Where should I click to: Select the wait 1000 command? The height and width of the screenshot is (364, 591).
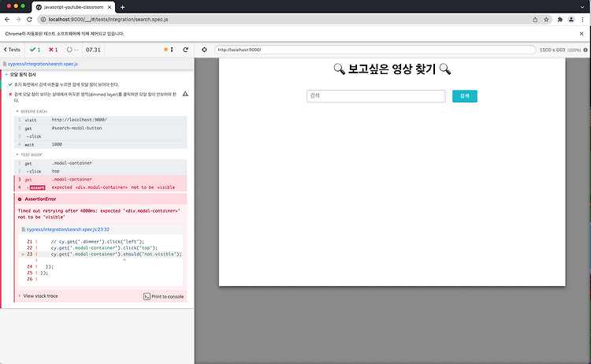coord(100,144)
